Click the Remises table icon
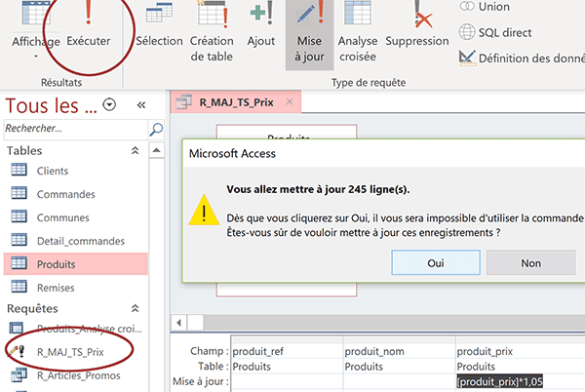The width and height of the screenshot is (585, 392). point(19,287)
